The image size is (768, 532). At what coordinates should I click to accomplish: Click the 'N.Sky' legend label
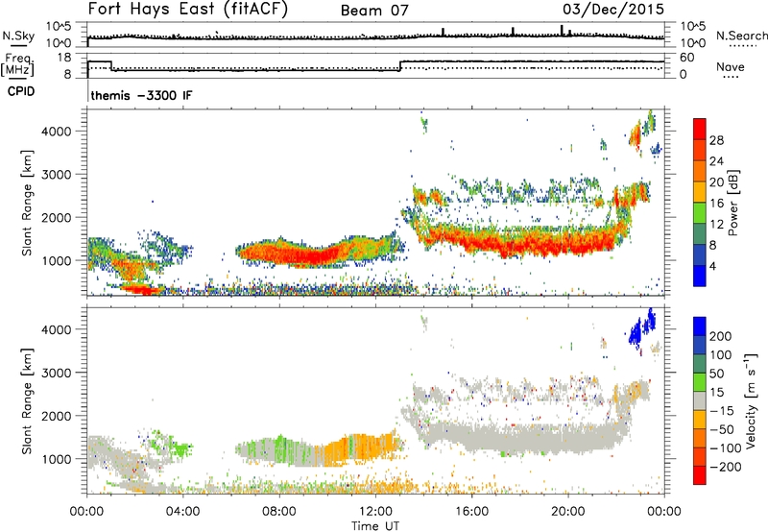18,36
